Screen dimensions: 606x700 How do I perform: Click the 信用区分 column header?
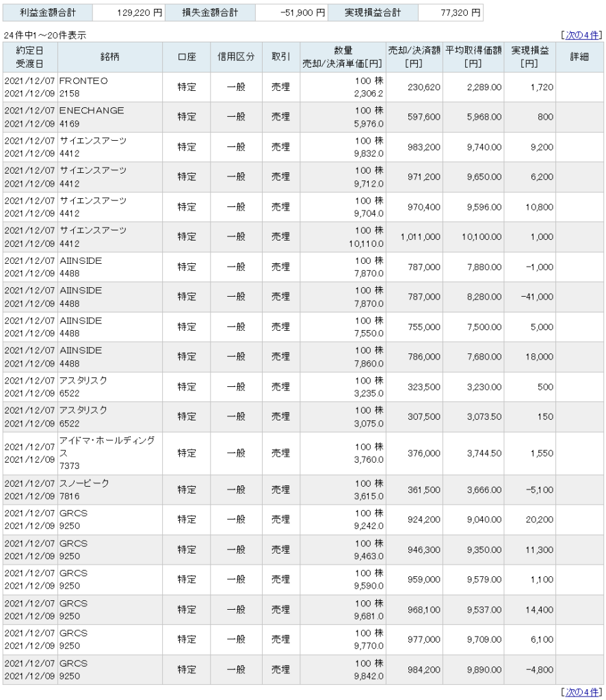[236, 57]
